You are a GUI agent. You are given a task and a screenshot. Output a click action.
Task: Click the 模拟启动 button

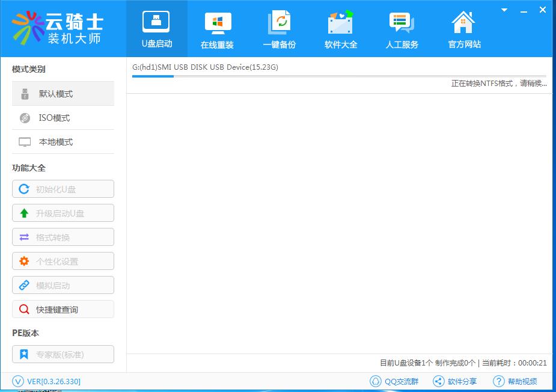click(x=63, y=285)
